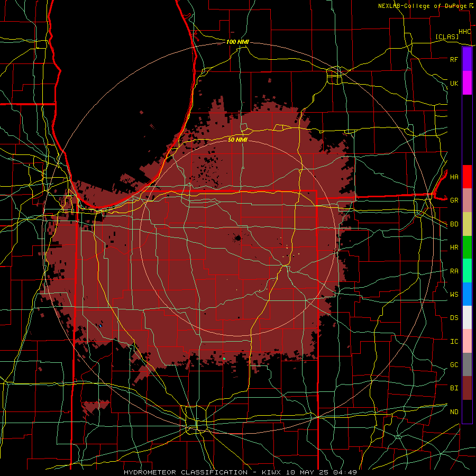Click the 'HA' legend label
Screen dimensions: 476x476
454,177
